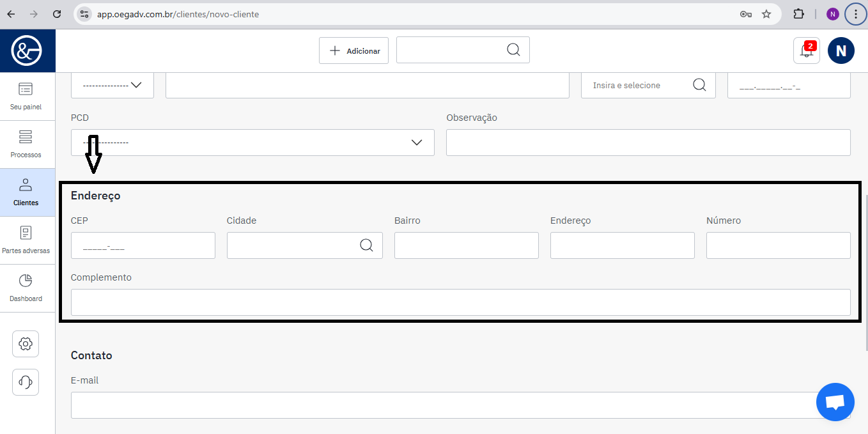Open the settings gear in sidebar
Screen dimensions: 868x434
point(26,344)
